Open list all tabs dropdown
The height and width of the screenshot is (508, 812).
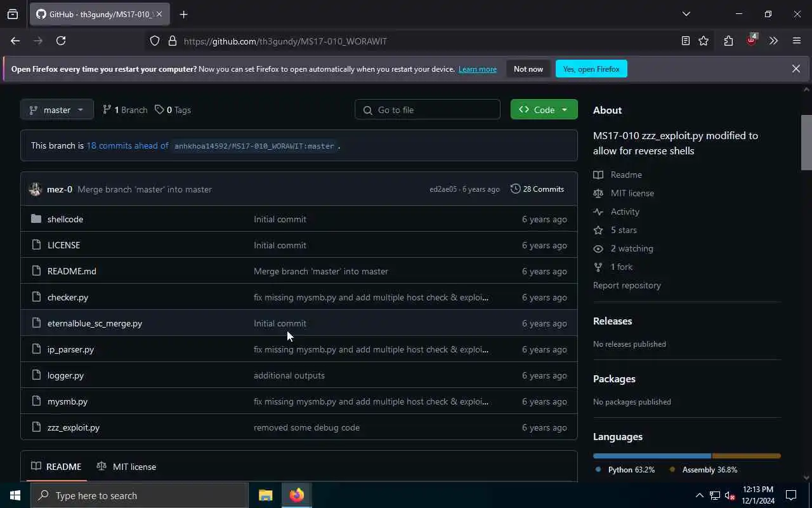pos(686,14)
